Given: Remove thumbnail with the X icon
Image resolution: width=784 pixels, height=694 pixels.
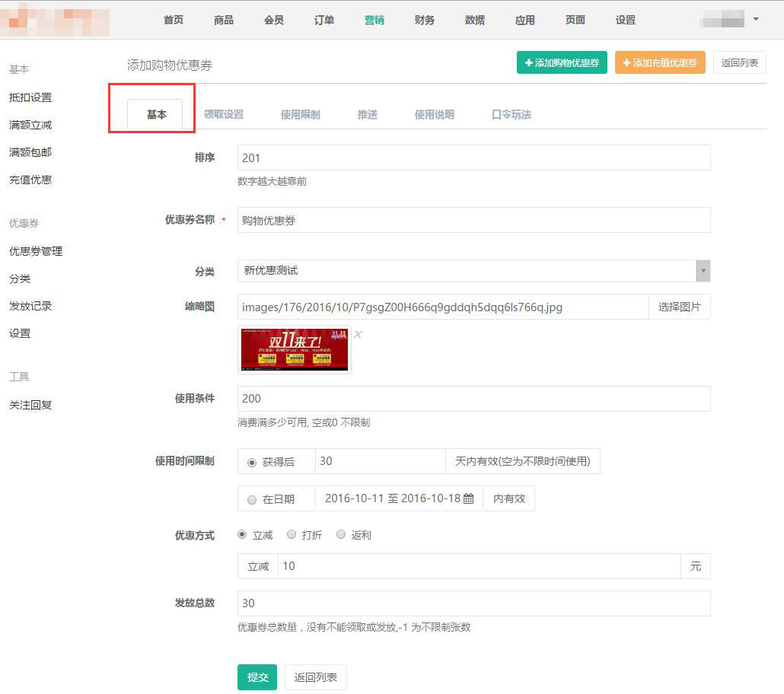Looking at the screenshot, I should tap(359, 334).
